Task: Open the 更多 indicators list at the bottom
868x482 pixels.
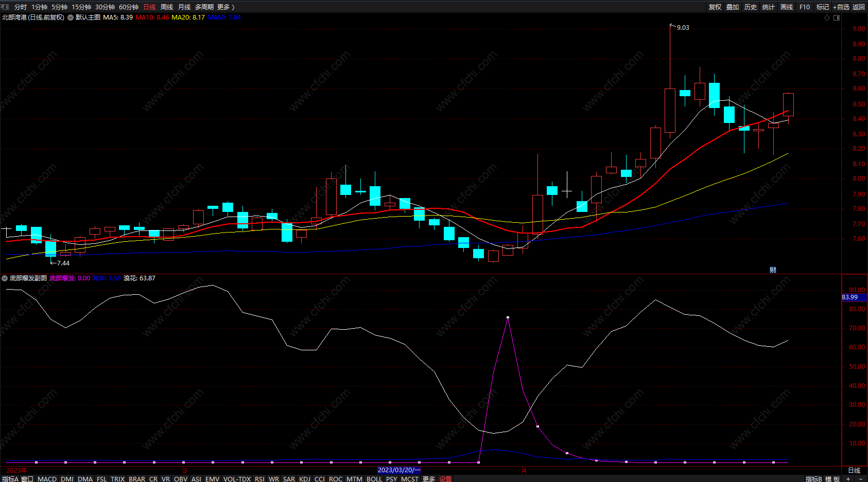Action: [x=429, y=479]
